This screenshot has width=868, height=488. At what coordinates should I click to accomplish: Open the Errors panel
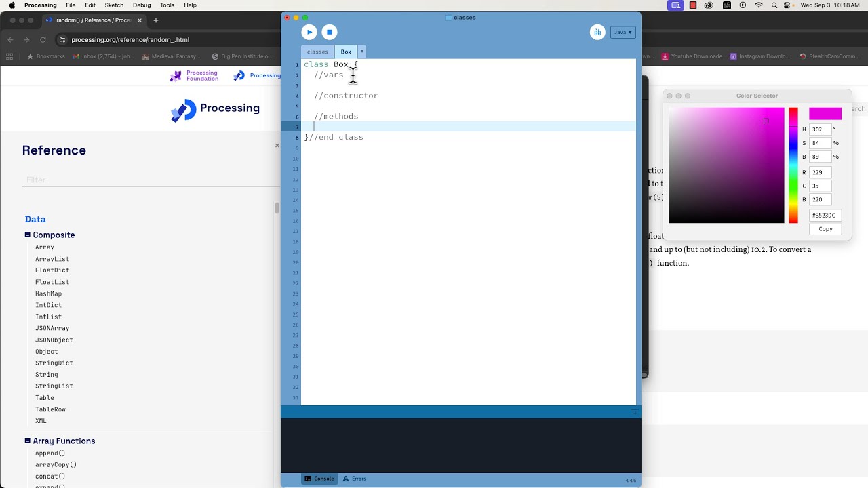(x=355, y=479)
